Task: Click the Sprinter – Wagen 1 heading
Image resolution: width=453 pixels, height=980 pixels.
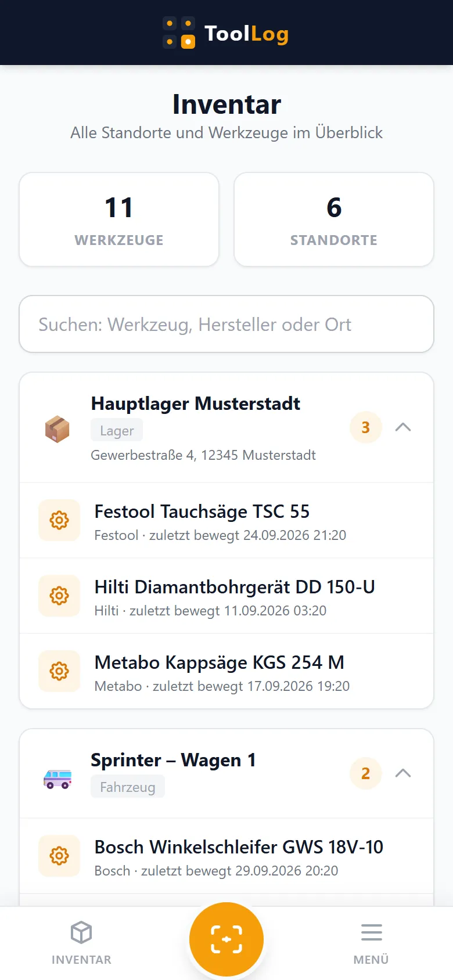Action: coord(173,760)
